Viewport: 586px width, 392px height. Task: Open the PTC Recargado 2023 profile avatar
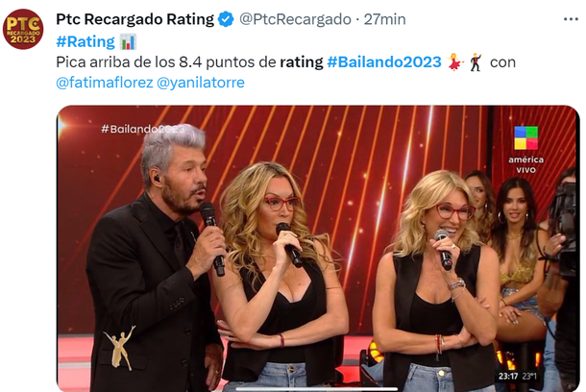coord(23,29)
